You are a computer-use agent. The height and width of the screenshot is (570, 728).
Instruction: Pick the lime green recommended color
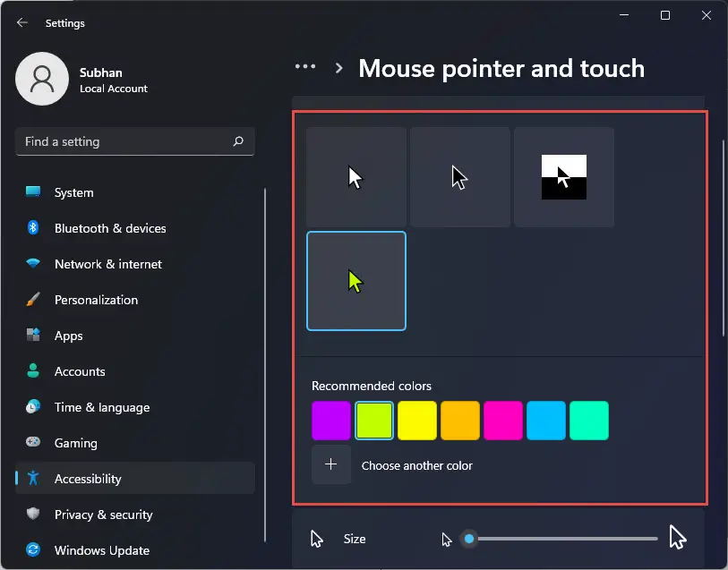(374, 421)
